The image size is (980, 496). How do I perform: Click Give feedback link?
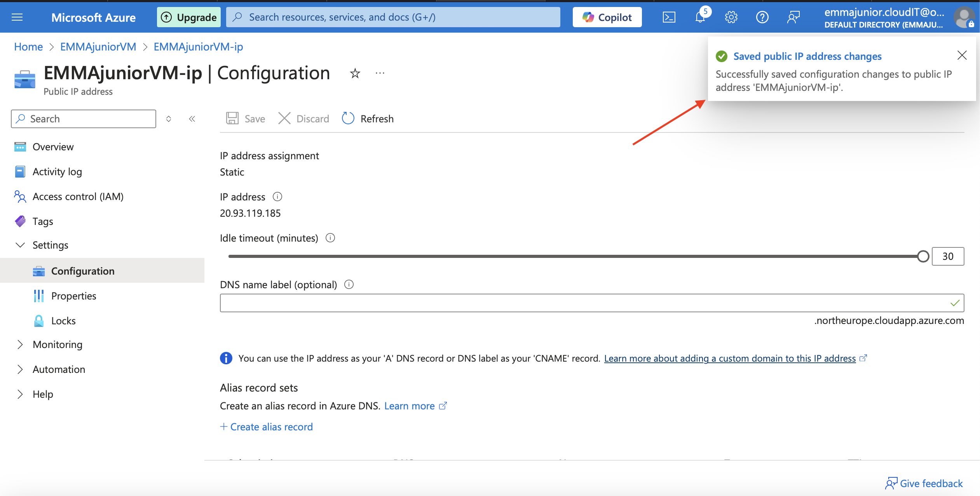click(924, 484)
